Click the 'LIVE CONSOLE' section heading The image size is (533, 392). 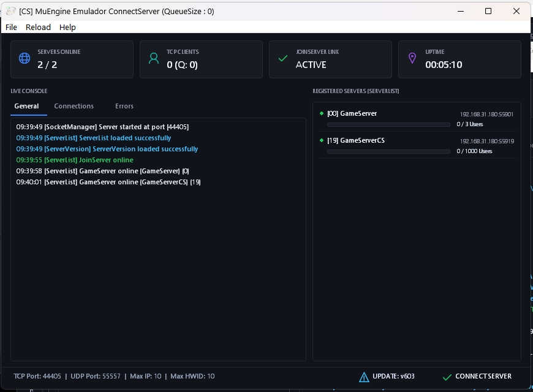pyautogui.click(x=29, y=91)
